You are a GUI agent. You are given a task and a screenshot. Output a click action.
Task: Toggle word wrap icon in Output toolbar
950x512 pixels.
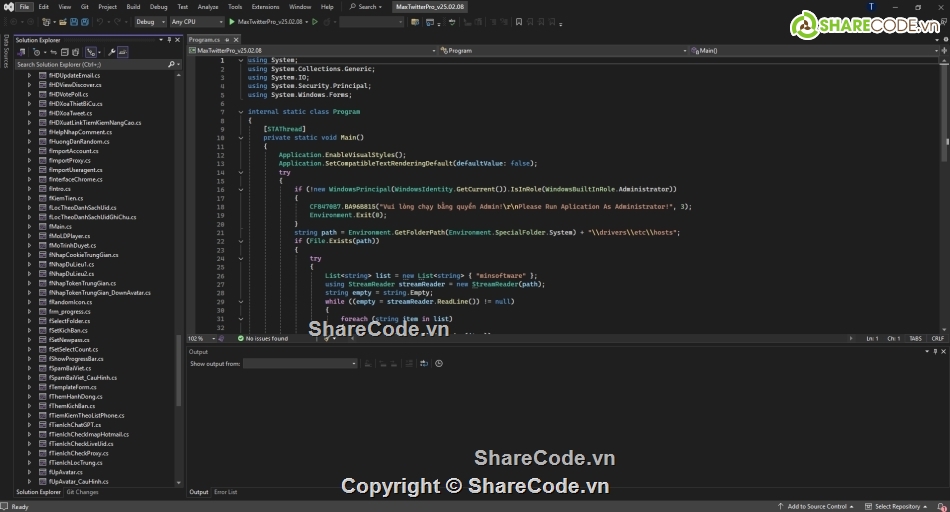pos(424,364)
